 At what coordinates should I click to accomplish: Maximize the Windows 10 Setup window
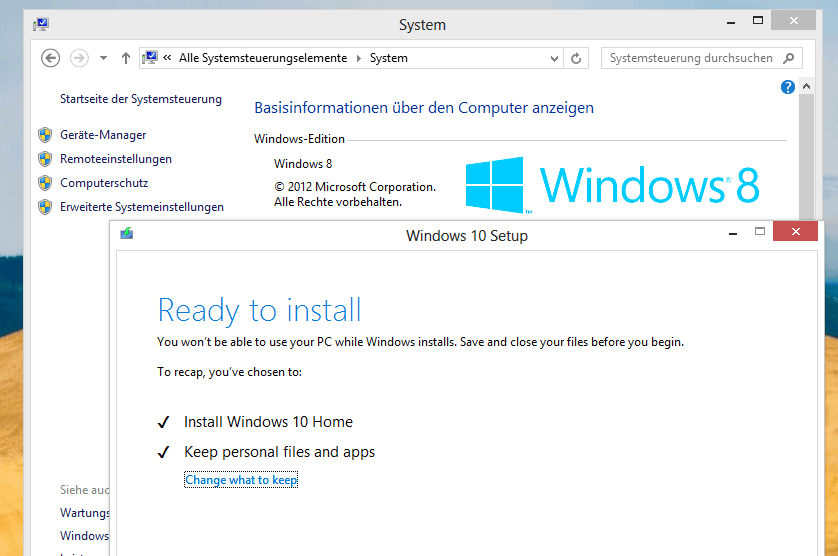coord(759,231)
